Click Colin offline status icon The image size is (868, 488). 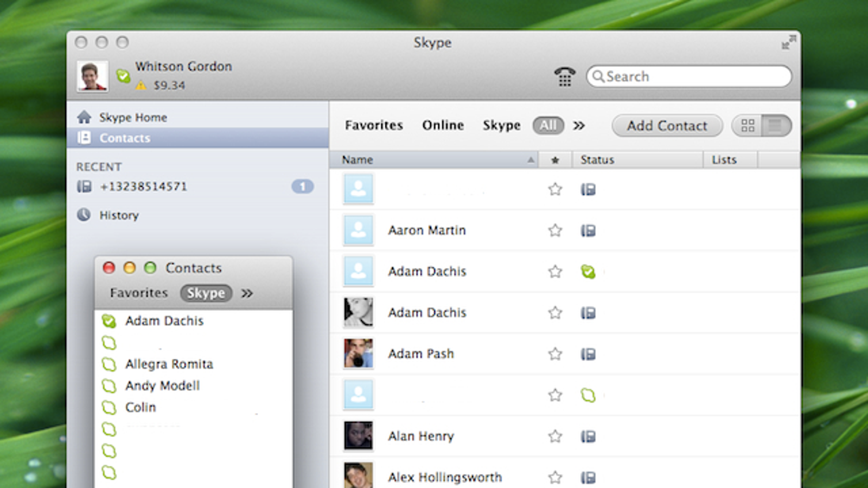point(109,408)
